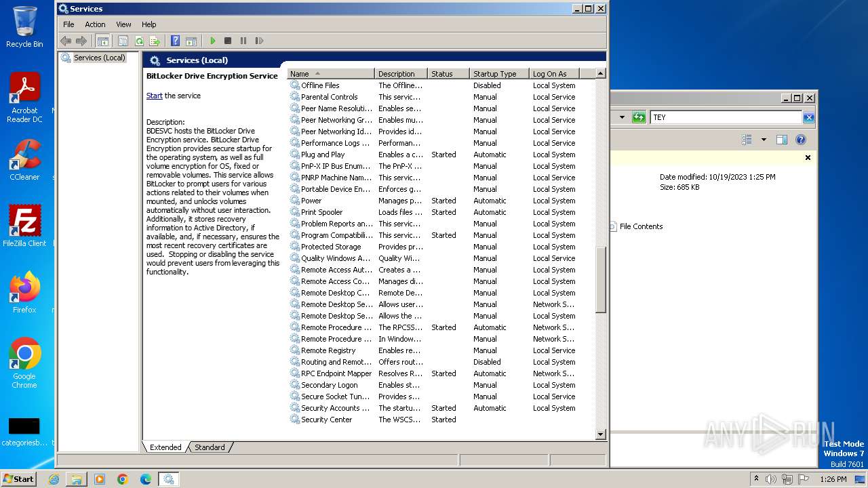Image resolution: width=868 pixels, height=488 pixels.
Task: Switch to the Standard tab
Action: pos(210,447)
